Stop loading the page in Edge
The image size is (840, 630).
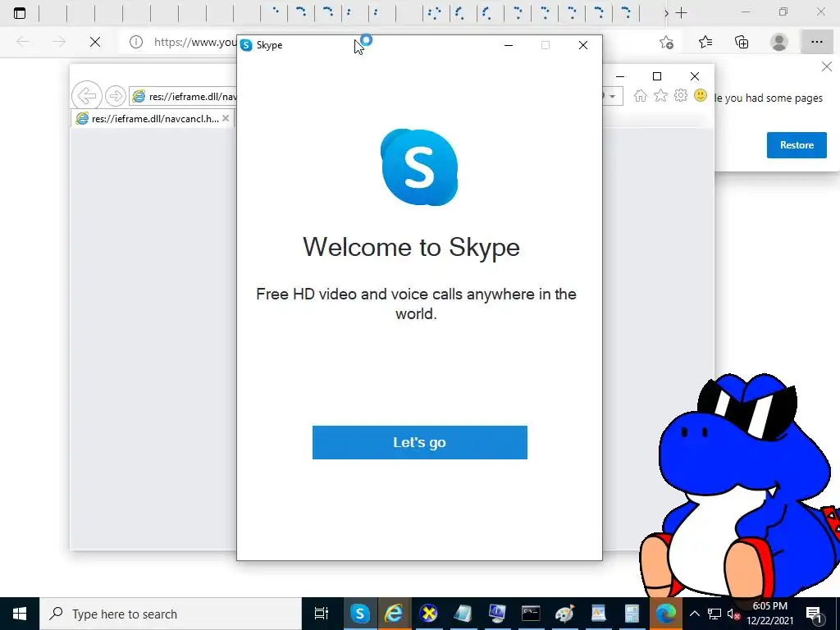pyautogui.click(x=95, y=42)
